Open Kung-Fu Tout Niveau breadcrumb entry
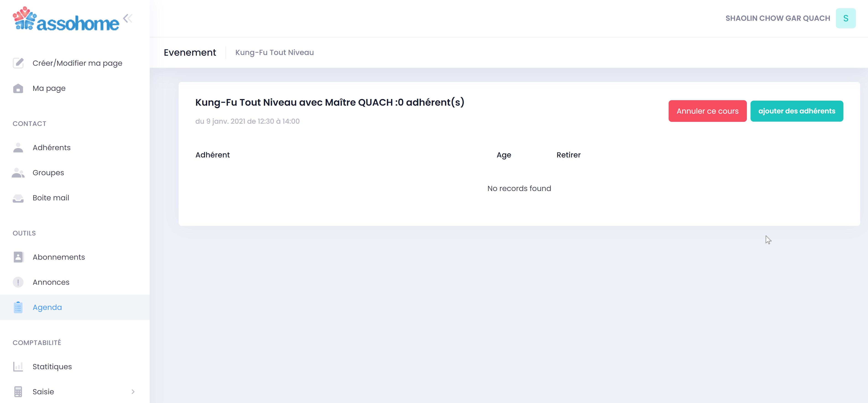The width and height of the screenshot is (868, 403). (274, 52)
